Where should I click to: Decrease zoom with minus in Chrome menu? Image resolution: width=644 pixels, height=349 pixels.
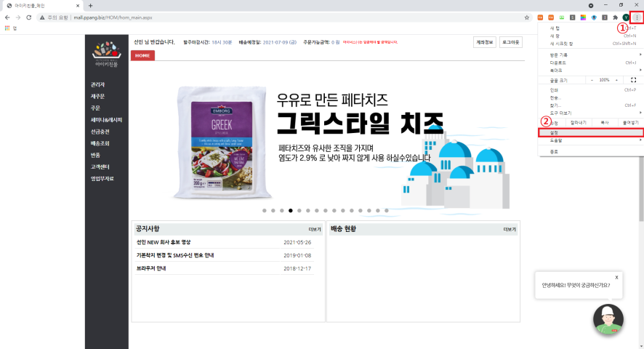coord(592,80)
